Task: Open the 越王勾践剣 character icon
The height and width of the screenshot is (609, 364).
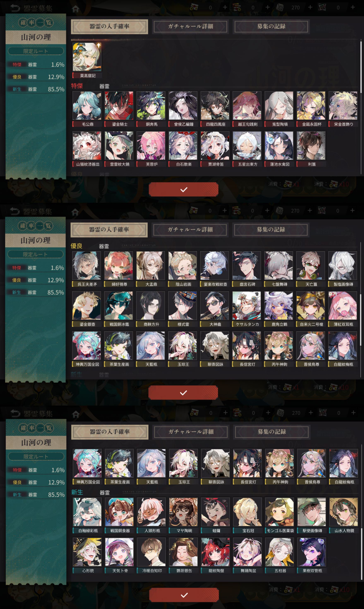Action: click(247, 106)
